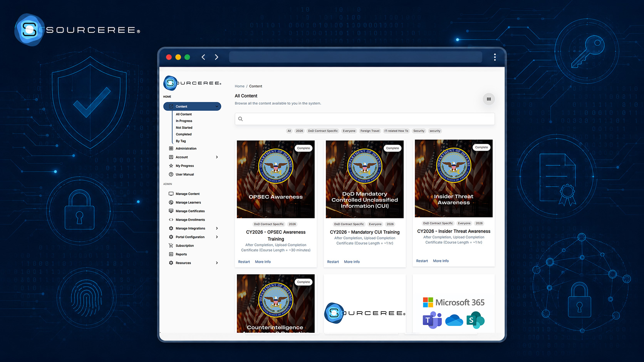Toggle the column layout view button
The height and width of the screenshot is (362, 644).
point(489,99)
